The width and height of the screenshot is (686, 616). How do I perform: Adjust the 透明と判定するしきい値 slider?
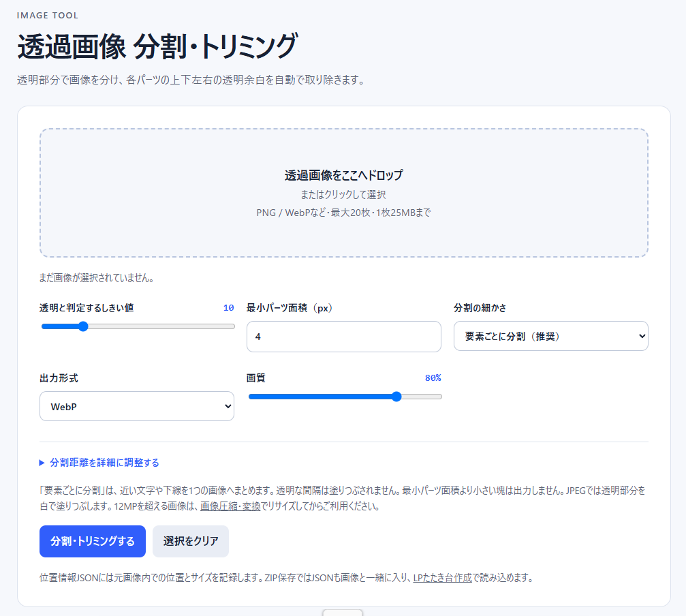[x=138, y=326]
